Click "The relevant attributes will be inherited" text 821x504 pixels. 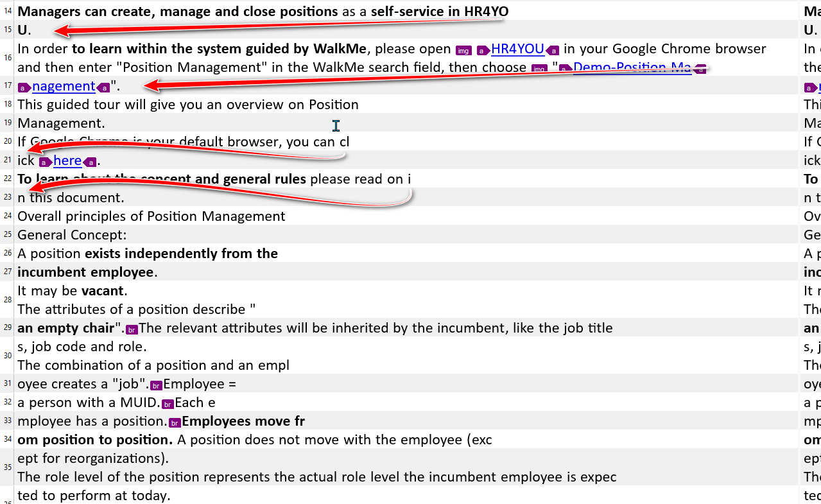[376, 328]
